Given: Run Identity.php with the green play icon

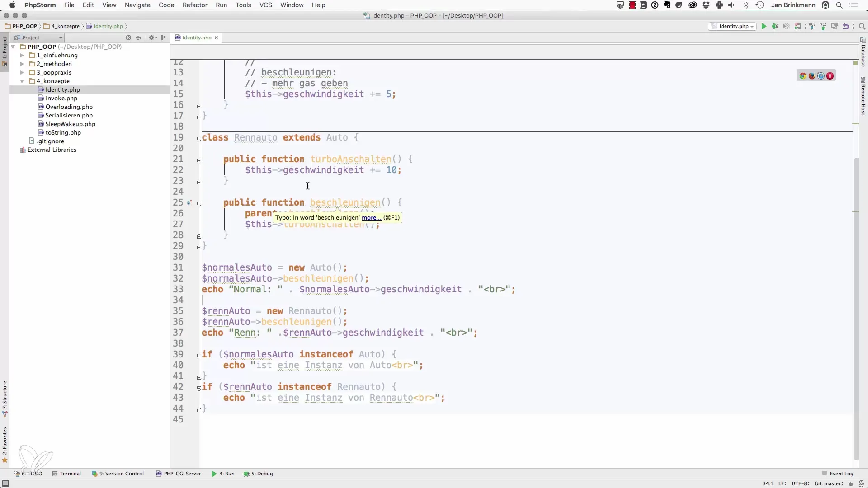Looking at the screenshot, I should [764, 26].
